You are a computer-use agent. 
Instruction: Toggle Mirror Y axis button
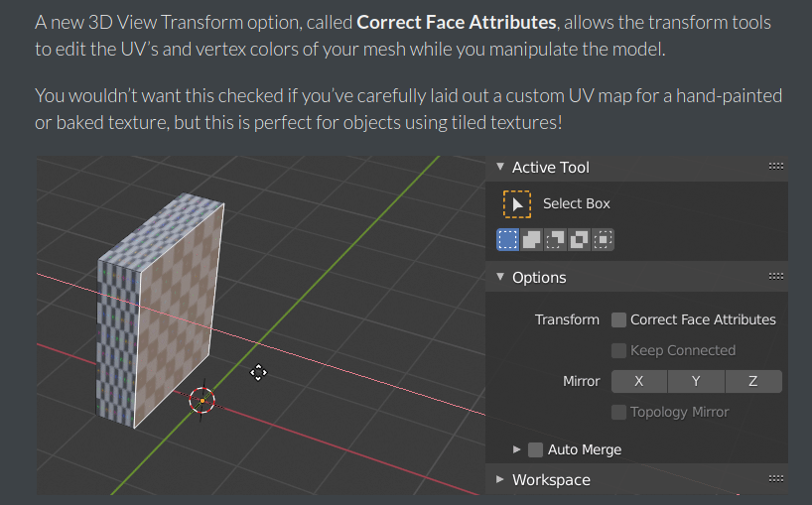point(697,381)
